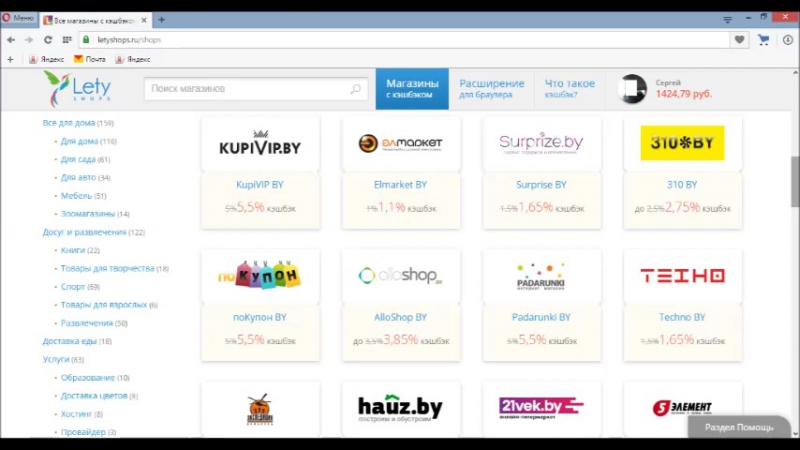Screen dimensions: 800x450
Task: Open subcategory Развлечения
Action: [x=87, y=323]
